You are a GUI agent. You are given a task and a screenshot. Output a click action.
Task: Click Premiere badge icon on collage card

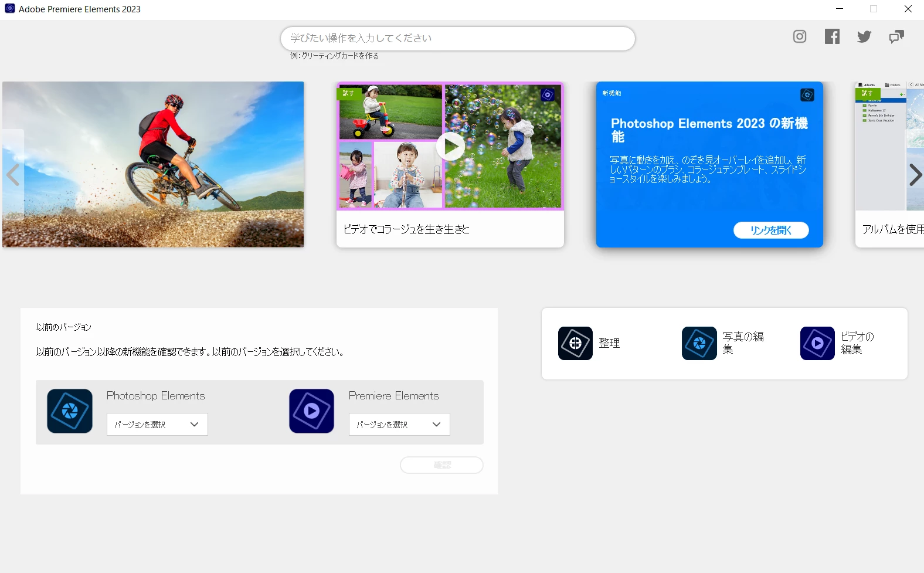click(x=548, y=95)
